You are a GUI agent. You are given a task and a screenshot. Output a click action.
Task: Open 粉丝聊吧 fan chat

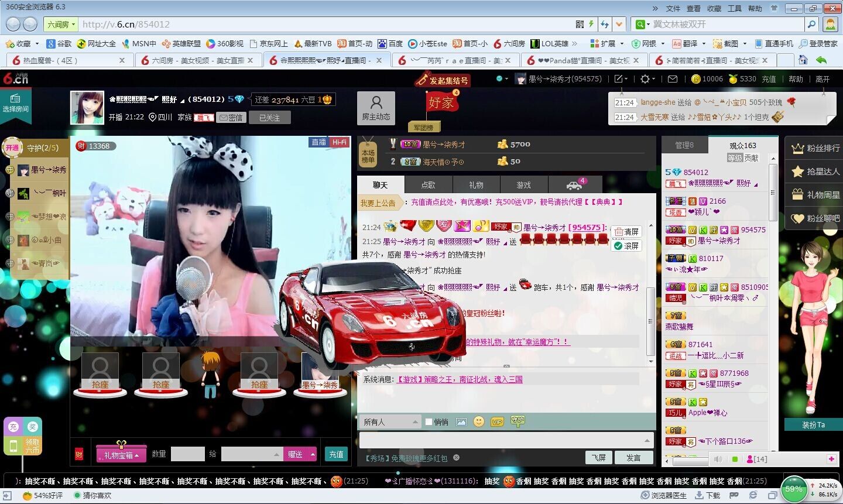pyautogui.click(x=816, y=218)
